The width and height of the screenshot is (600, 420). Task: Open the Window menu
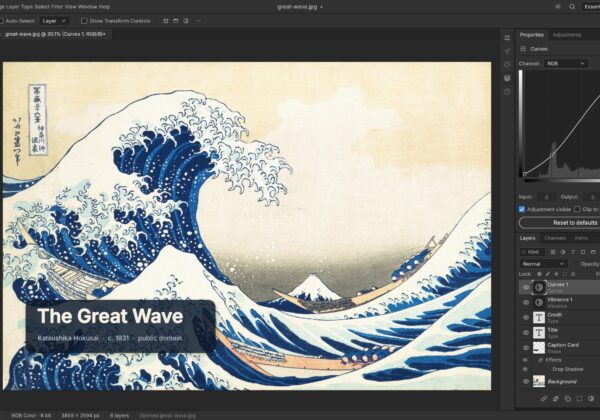tap(86, 7)
